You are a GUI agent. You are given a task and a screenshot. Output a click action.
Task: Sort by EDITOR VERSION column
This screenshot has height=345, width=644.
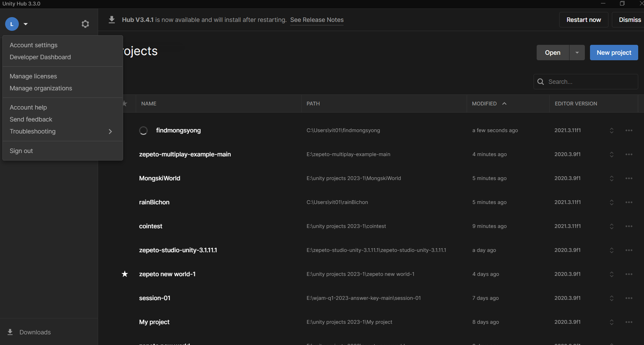click(x=576, y=104)
